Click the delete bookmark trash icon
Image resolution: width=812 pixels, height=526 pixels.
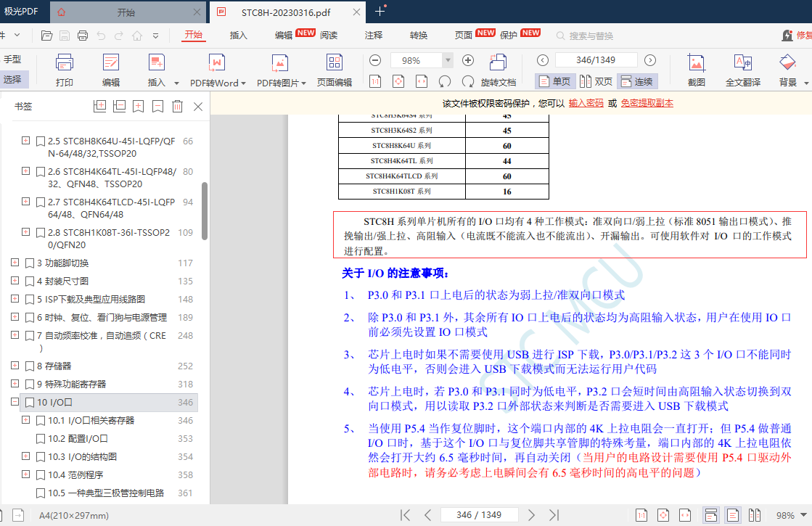[177, 106]
